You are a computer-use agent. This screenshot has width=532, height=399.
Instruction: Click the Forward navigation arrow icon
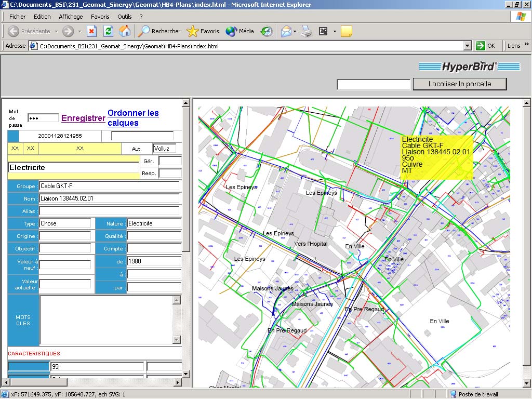(68, 31)
